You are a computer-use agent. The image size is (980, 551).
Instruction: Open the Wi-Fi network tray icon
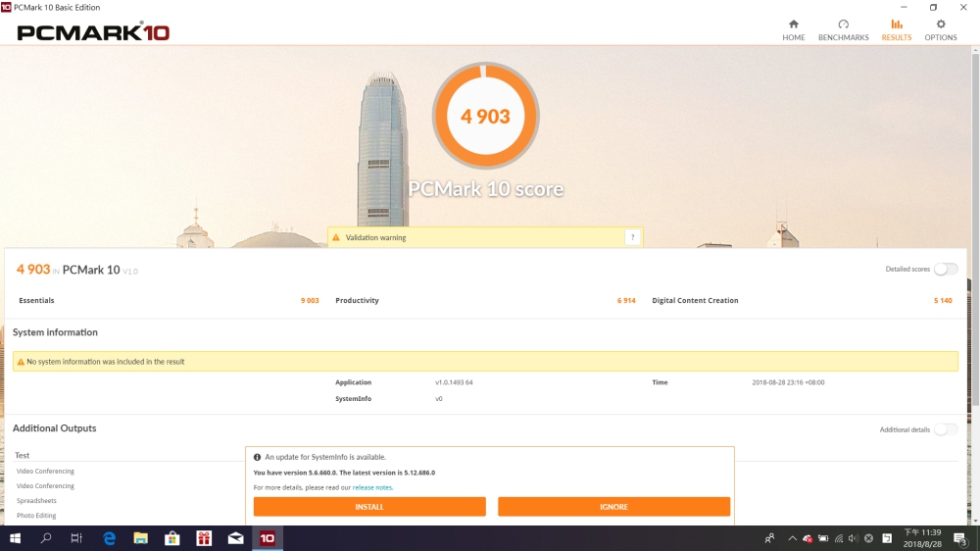(839, 538)
